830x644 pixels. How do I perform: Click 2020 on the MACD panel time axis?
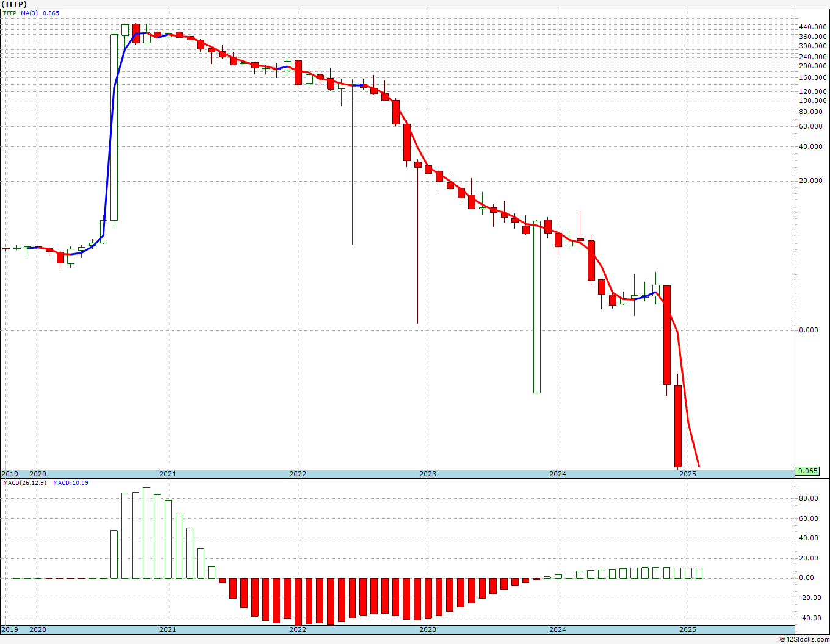coord(38,629)
